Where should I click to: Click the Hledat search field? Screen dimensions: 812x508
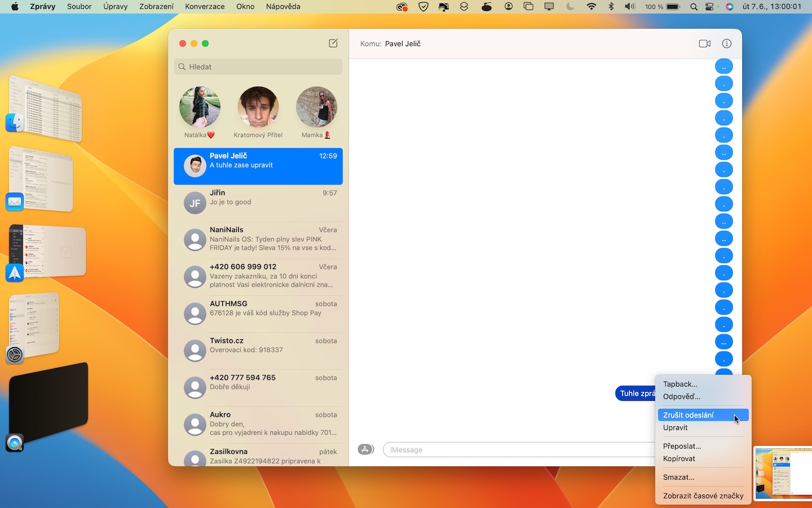[x=258, y=67]
